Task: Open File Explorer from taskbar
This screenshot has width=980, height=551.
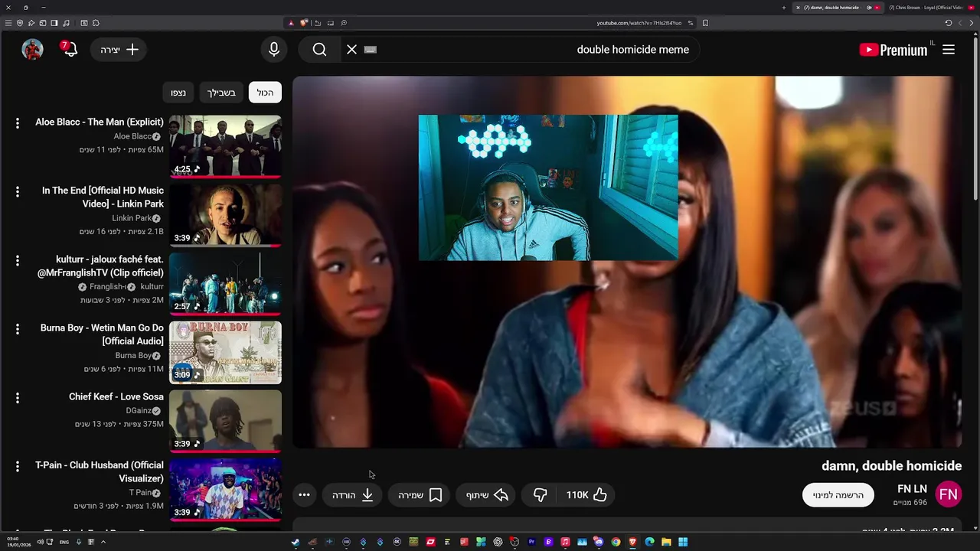Action: [666, 542]
